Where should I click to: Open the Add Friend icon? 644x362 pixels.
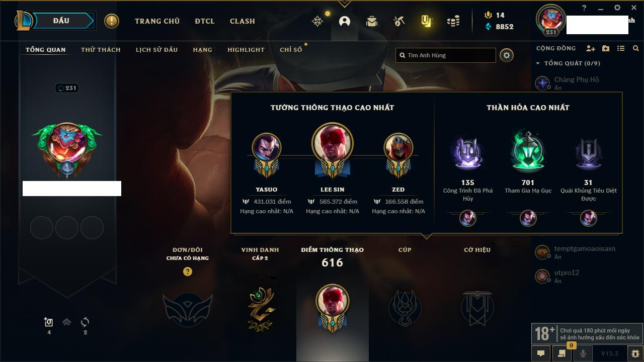tap(591, 48)
